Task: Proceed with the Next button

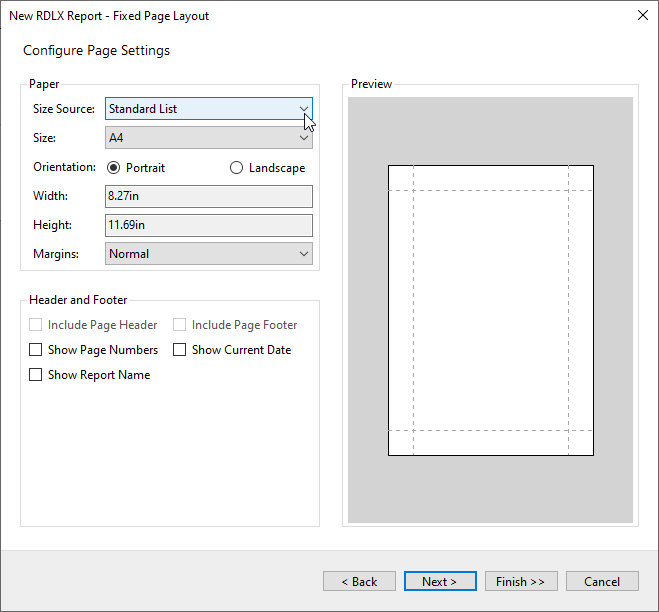Action: click(x=440, y=581)
